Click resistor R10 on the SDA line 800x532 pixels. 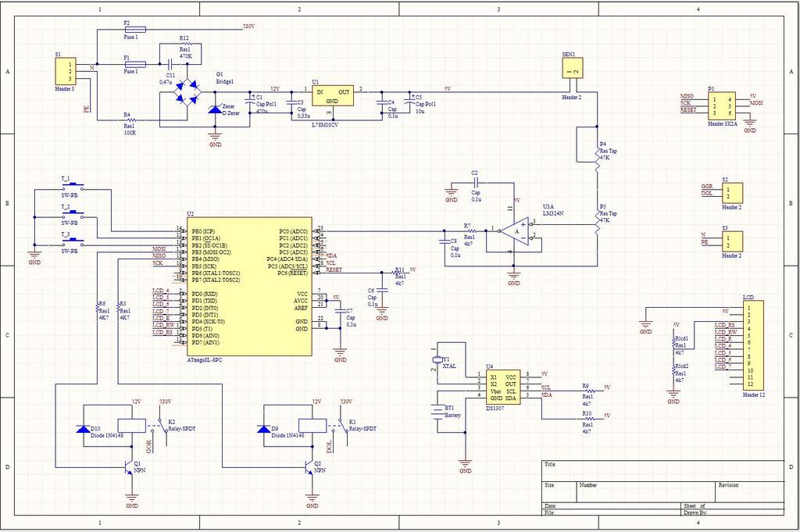click(589, 419)
